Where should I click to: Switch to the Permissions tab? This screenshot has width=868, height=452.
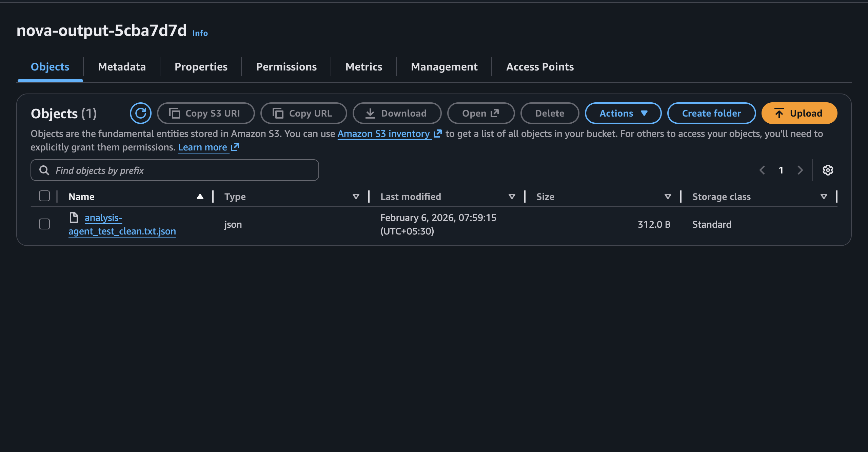point(286,67)
